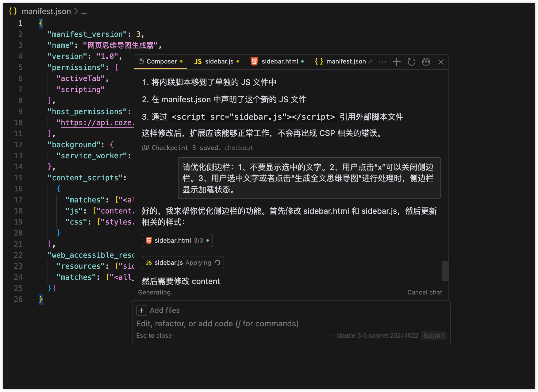
Task: Click the new composer plus icon
Action: [x=397, y=62]
